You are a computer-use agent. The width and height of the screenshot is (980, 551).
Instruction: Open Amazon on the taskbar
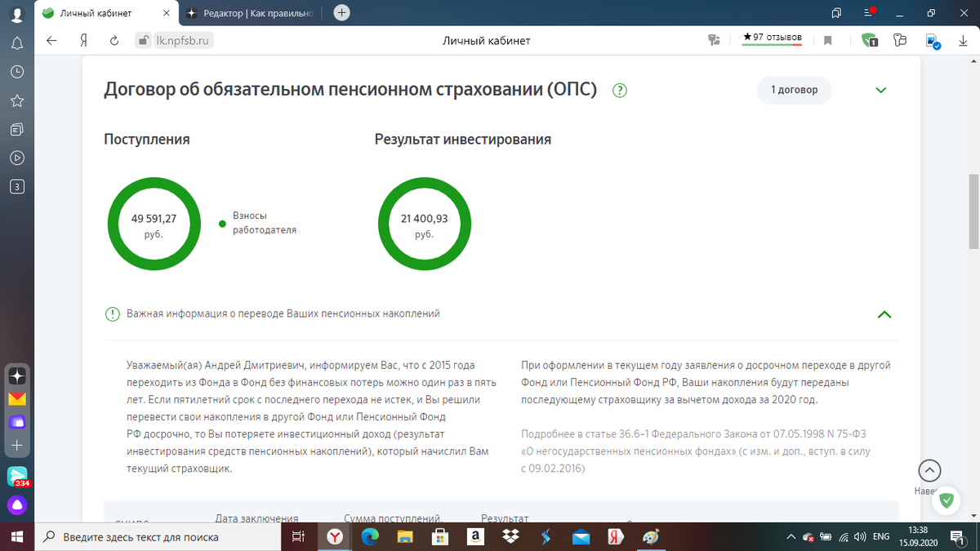475,537
